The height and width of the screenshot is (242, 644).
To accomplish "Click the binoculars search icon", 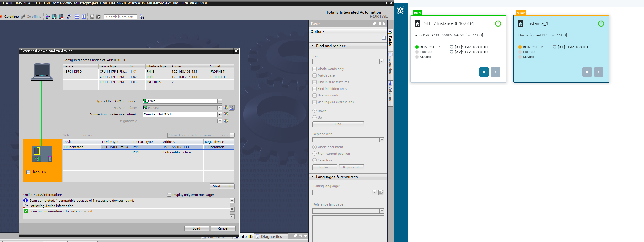I will click(x=142, y=17).
